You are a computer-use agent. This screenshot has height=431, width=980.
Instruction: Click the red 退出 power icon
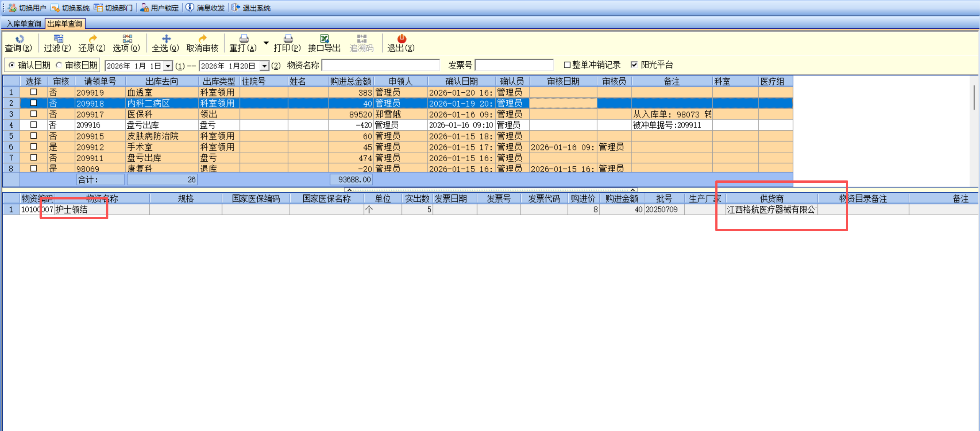pyautogui.click(x=401, y=39)
